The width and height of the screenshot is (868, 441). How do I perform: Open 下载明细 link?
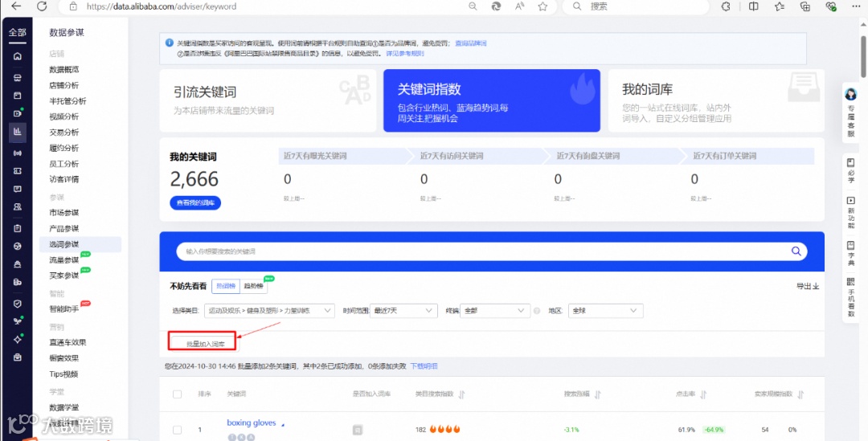(424, 366)
